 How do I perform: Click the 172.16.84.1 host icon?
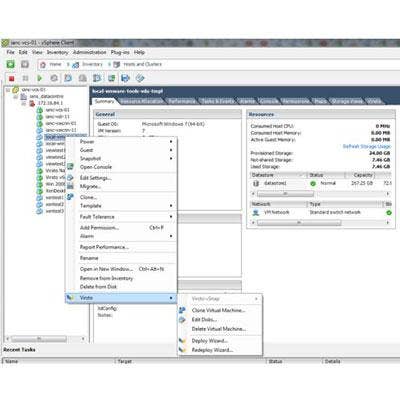pos(32,103)
